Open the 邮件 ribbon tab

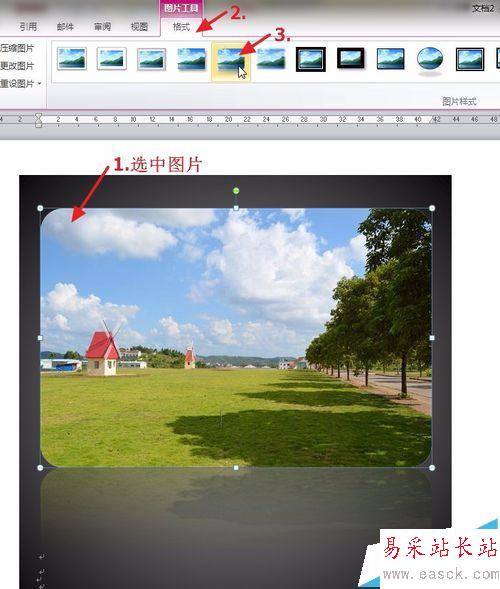65,27
